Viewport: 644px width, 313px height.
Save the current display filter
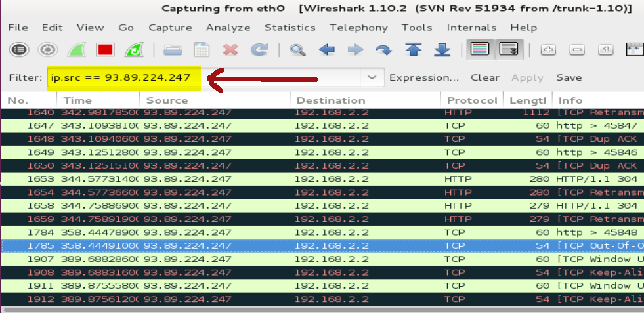tap(569, 77)
